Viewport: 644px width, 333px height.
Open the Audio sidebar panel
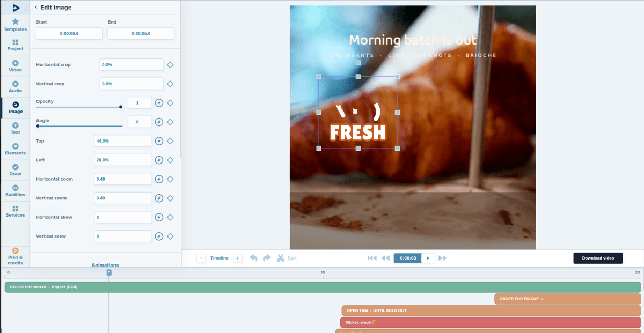(x=15, y=87)
